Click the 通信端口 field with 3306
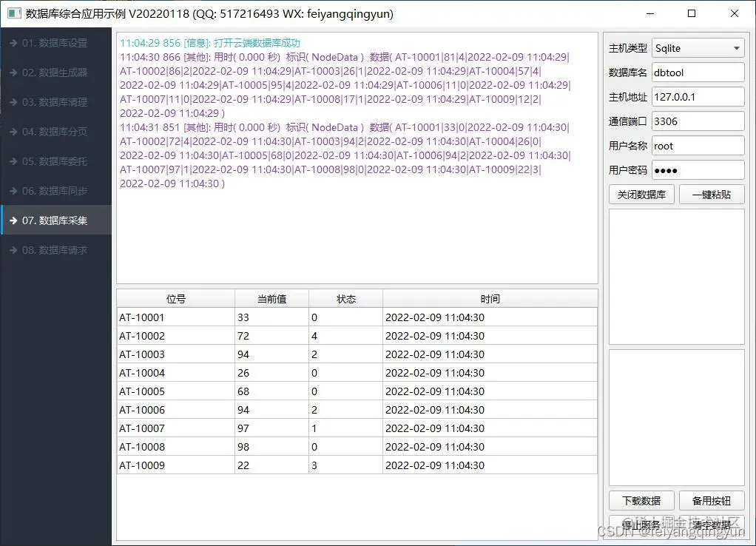This screenshot has width=756, height=546. [698, 121]
